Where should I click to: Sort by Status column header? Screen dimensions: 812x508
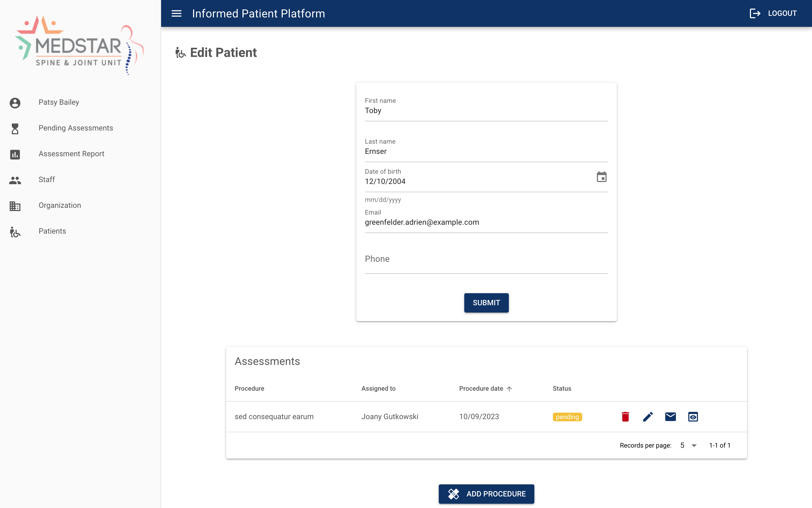tap(562, 389)
